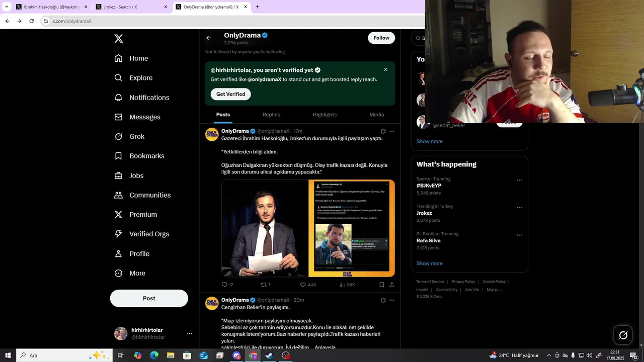Reply to the Haskoloğlu post with 17 replies
This screenshot has height=362, width=644.
pyautogui.click(x=227, y=285)
